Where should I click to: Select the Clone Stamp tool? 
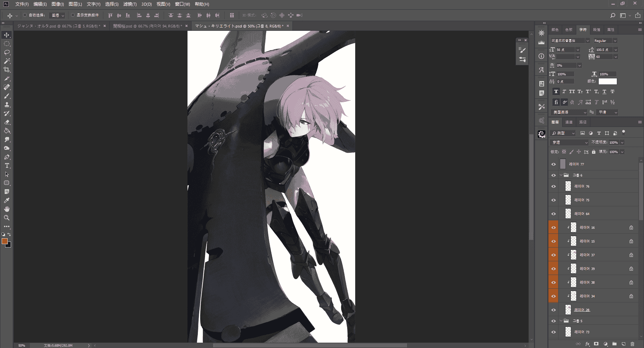tap(7, 105)
